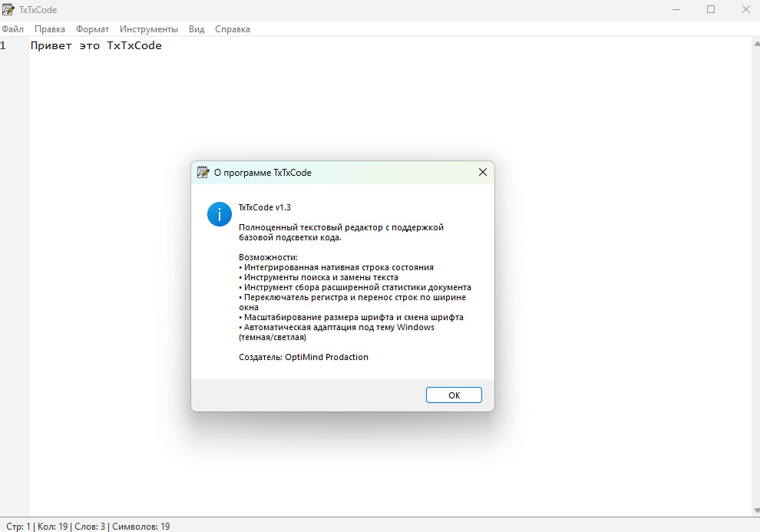760x532 pixels.
Task: Open the Инструменты menu
Action: coord(149,29)
